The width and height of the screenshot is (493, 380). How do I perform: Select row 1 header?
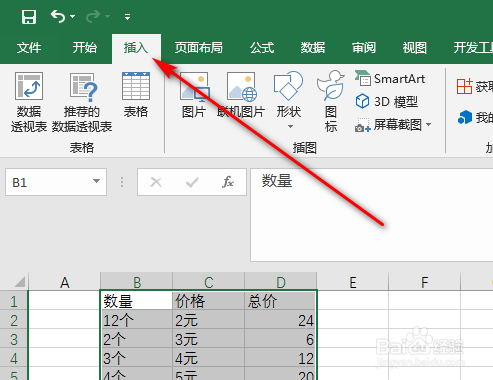click(x=14, y=301)
